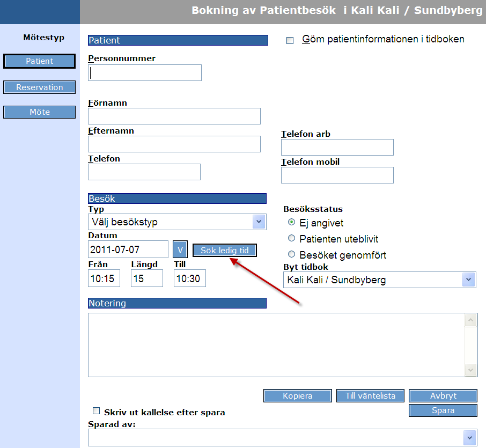486x448 pixels.
Task: Click the Telefon input field
Action: pos(144,172)
